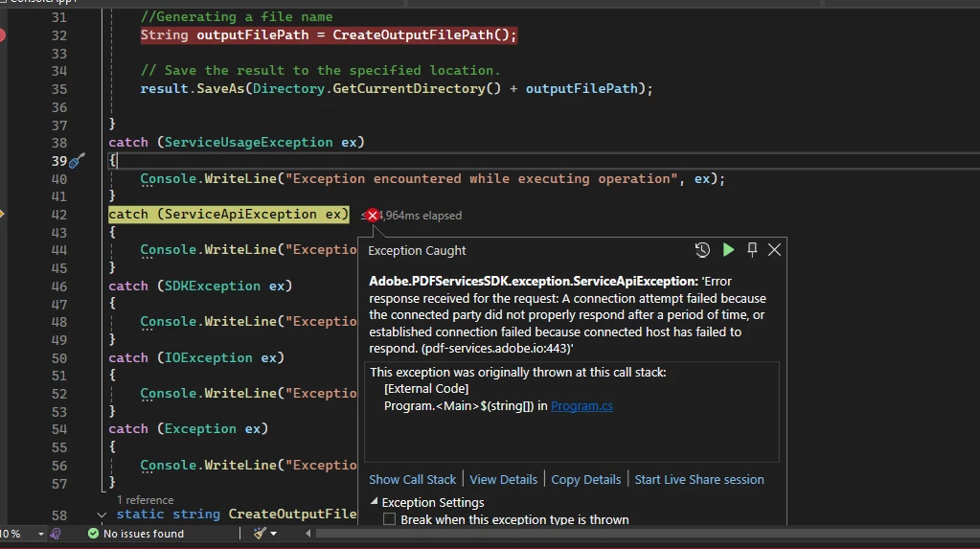Collapse the Exception Settings section
Image resolution: width=980 pixels, height=549 pixels.
(x=374, y=501)
